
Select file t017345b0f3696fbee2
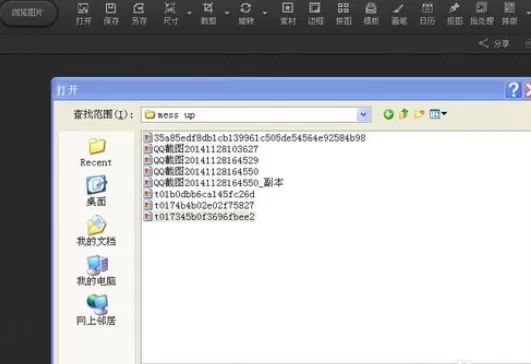pos(199,216)
